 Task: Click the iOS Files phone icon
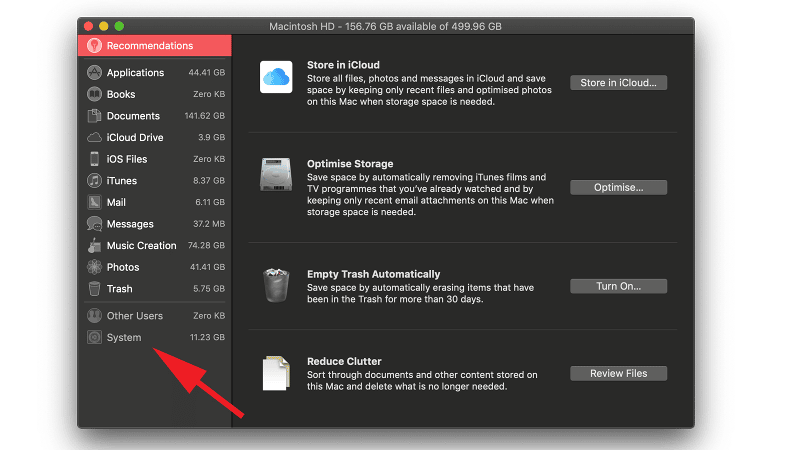click(94, 159)
